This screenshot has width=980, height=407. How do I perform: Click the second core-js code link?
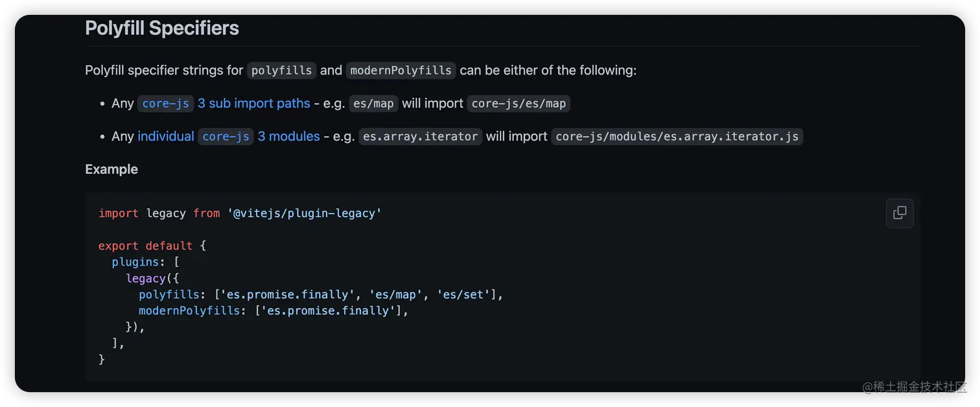[x=226, y=137]
